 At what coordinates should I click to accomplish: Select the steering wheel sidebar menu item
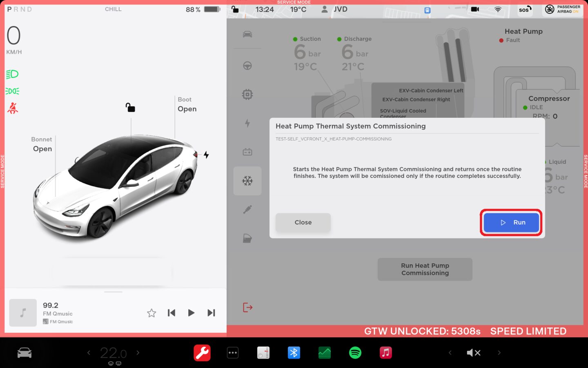[x=247, y=66]
